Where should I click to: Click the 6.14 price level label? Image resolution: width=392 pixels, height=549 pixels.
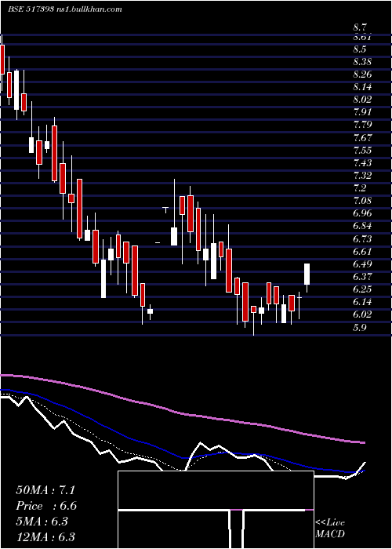click(362, 302)
